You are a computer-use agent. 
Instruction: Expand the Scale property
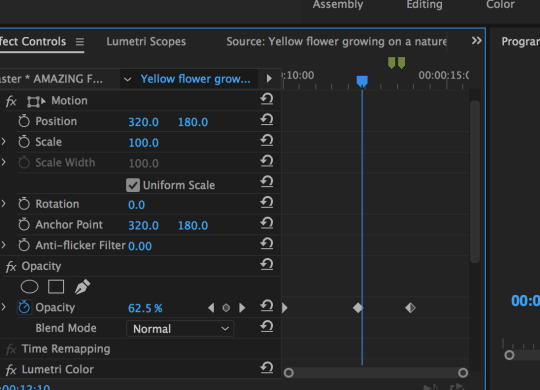pos(3,141)
